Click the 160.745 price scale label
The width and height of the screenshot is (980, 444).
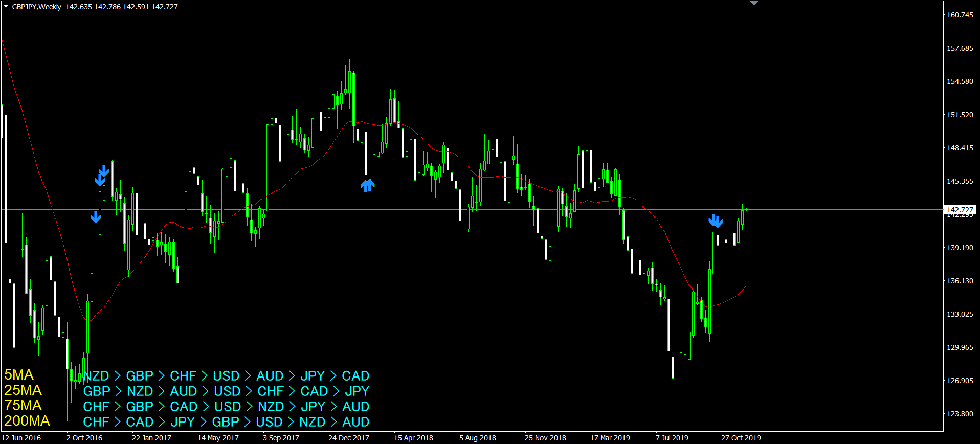(960, 15)
